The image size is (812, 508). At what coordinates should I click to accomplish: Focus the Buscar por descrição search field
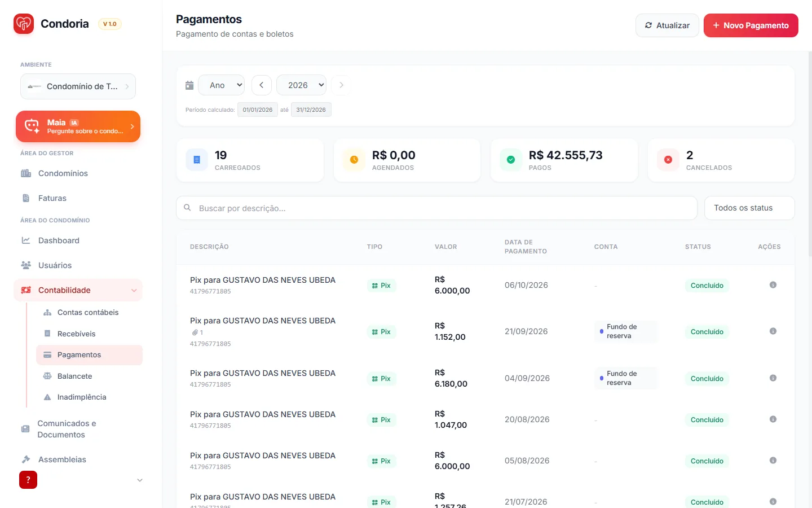pyautogui.click(x=437, y=208)
